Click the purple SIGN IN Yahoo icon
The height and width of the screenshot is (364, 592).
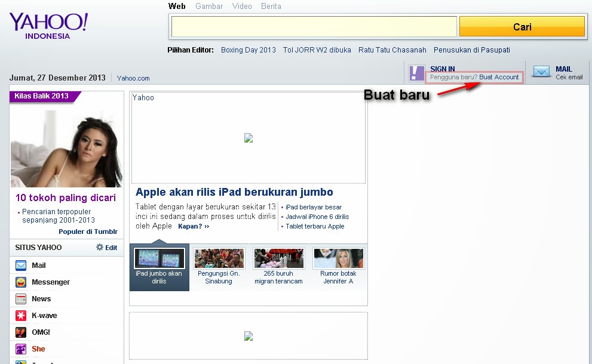416,72
